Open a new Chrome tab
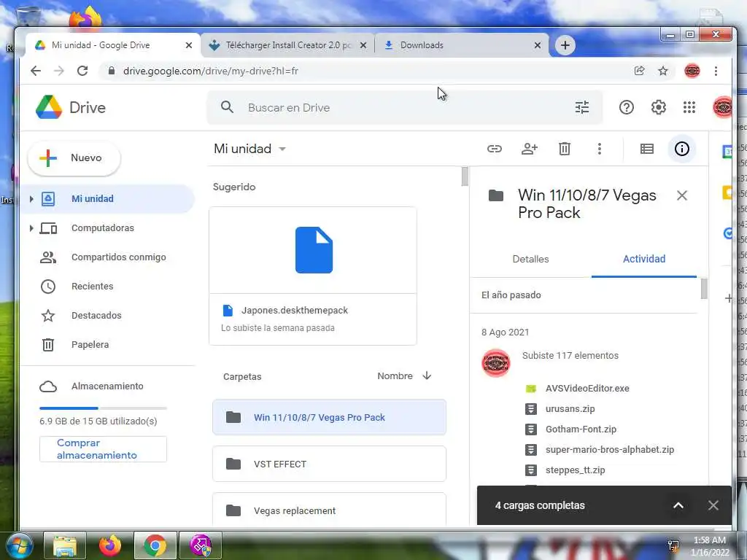Screen dimensions: 747x560 [565, 45]
